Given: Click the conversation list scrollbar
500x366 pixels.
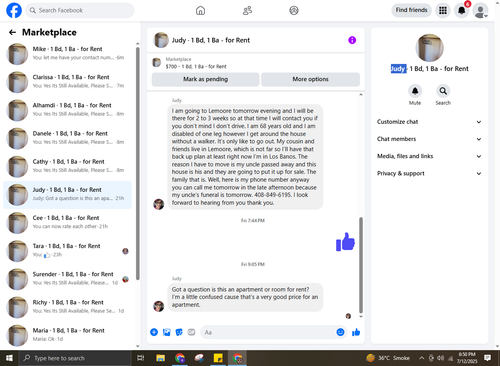Looking at the screenshot, I should (x=138, y=163).
